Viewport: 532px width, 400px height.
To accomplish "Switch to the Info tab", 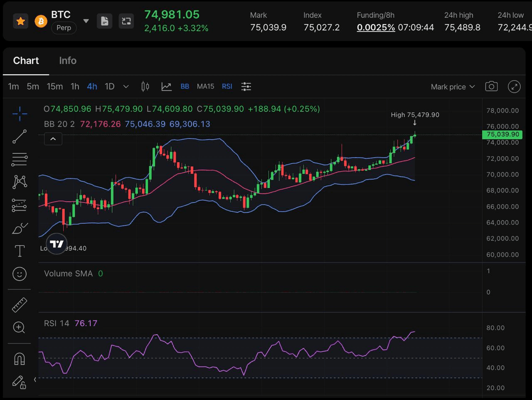I will (68, 61).
